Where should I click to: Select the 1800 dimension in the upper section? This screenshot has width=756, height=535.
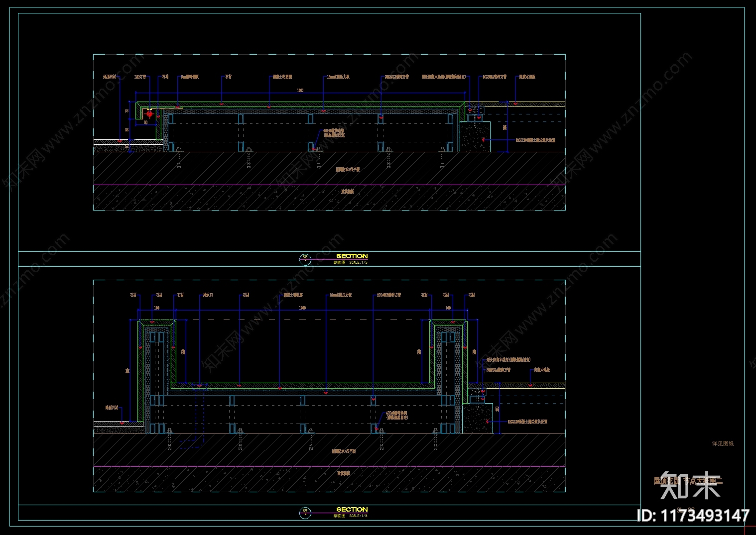pyautogui.click(x=300, y=91)
